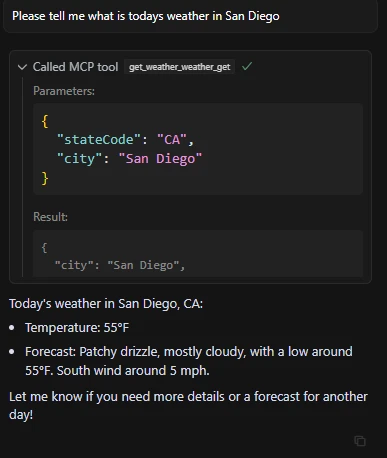The width and height of the screenshot is (387, 458).
Task: Click the Result label
Action: click(x=50, y=217)
